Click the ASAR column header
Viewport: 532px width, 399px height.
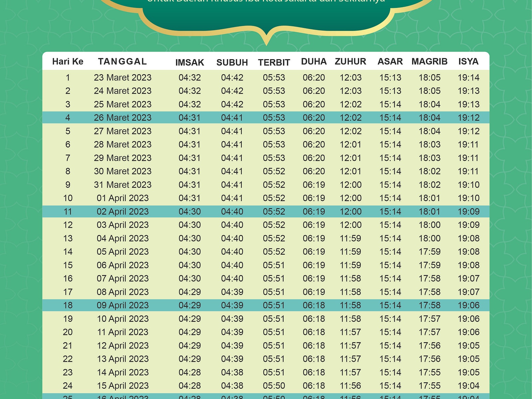pyautogui.click(x=390, y=62)
